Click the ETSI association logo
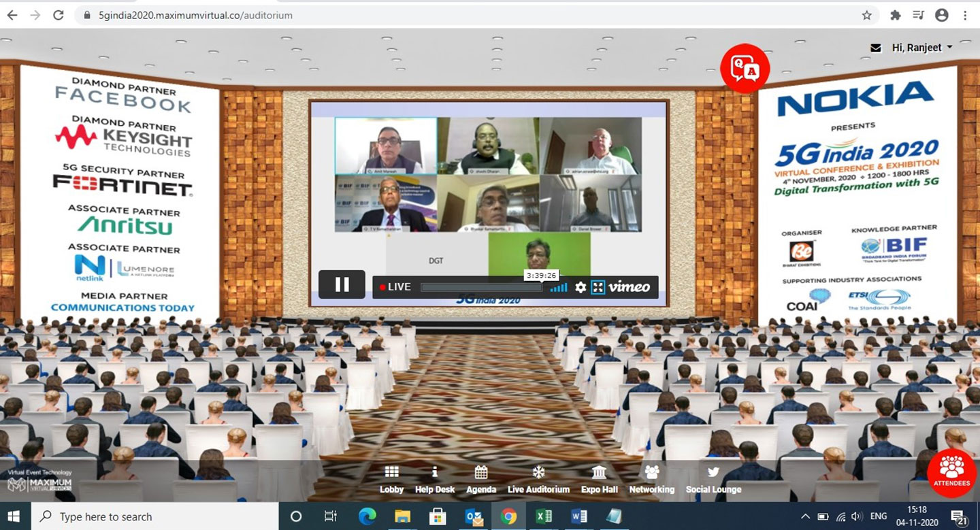Screen dimensions: 980x530 pos(879,299)
